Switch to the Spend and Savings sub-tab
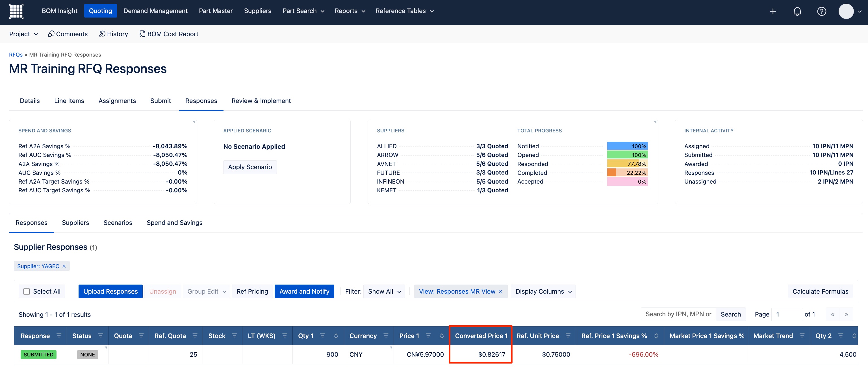The height and width of the screenshot is (370, 868). click(x=175, y=223)
